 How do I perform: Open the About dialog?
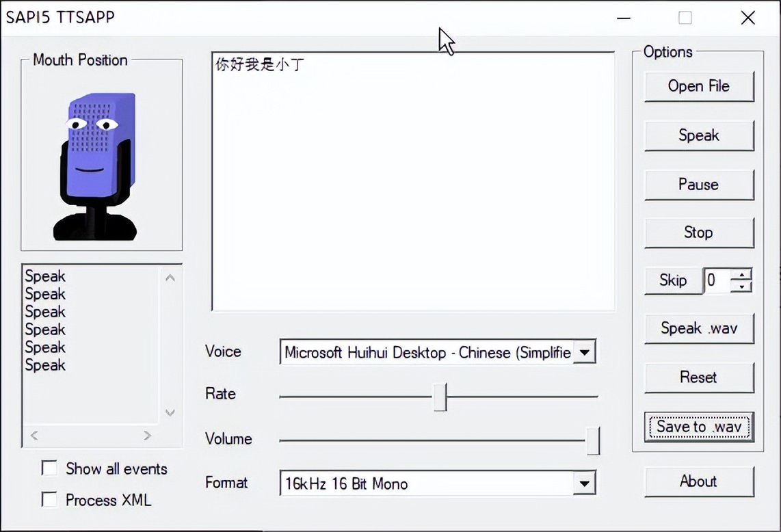point(698,481)
